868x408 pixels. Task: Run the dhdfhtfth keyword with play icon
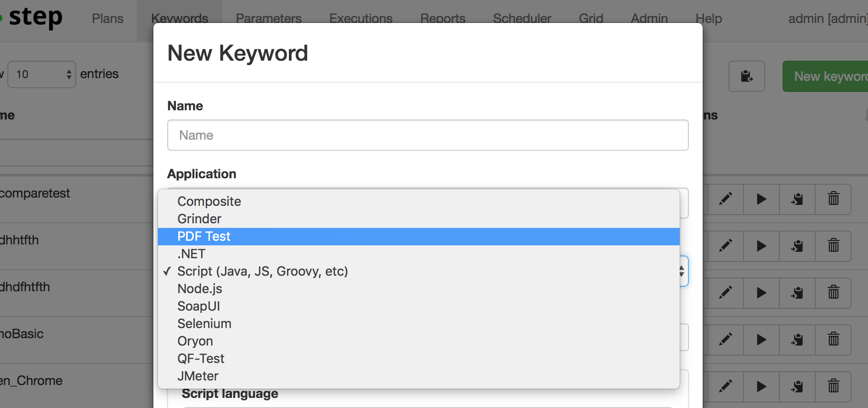(x=761, y=293)
